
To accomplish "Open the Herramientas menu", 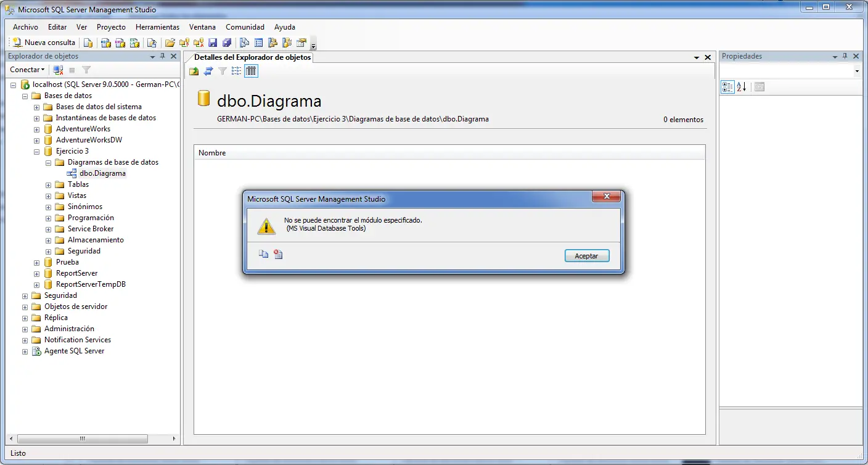I will tap(157, 27).
